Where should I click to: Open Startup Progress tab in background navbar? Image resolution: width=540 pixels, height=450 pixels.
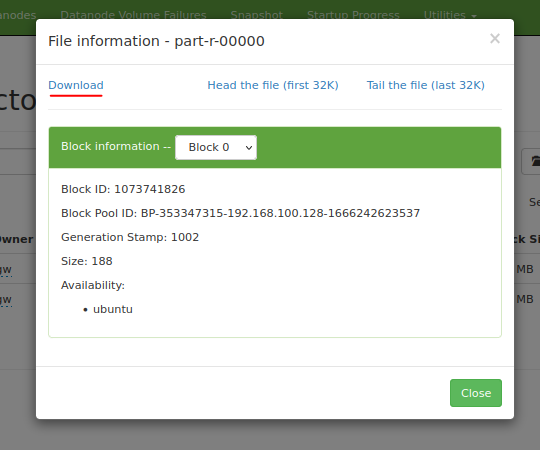point(353,15)
